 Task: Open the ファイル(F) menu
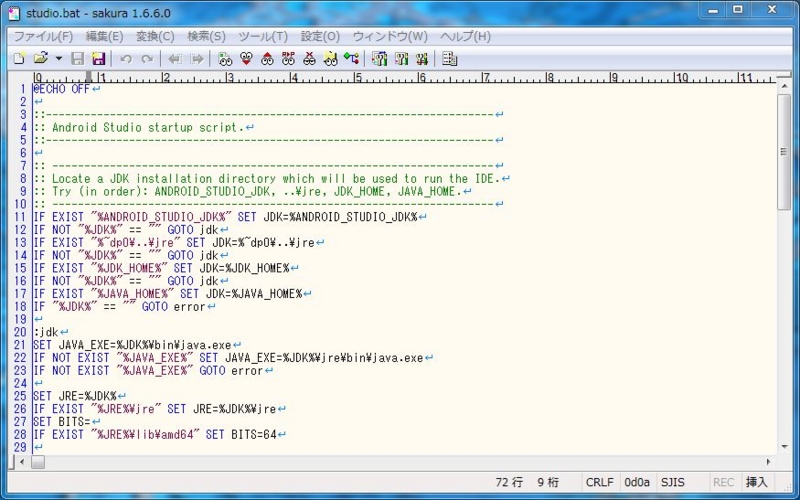tap(43, 36)
